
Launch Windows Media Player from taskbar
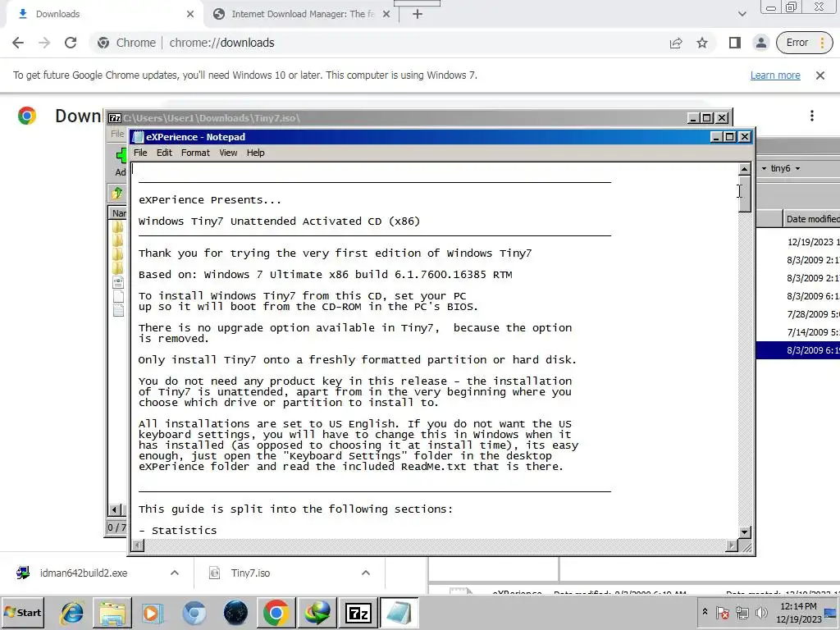tap(153, 613)
